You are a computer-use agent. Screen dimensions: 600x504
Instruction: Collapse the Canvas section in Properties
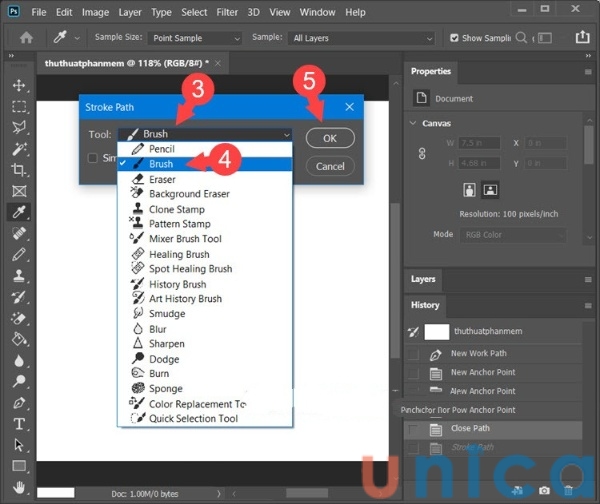point(414,123)
